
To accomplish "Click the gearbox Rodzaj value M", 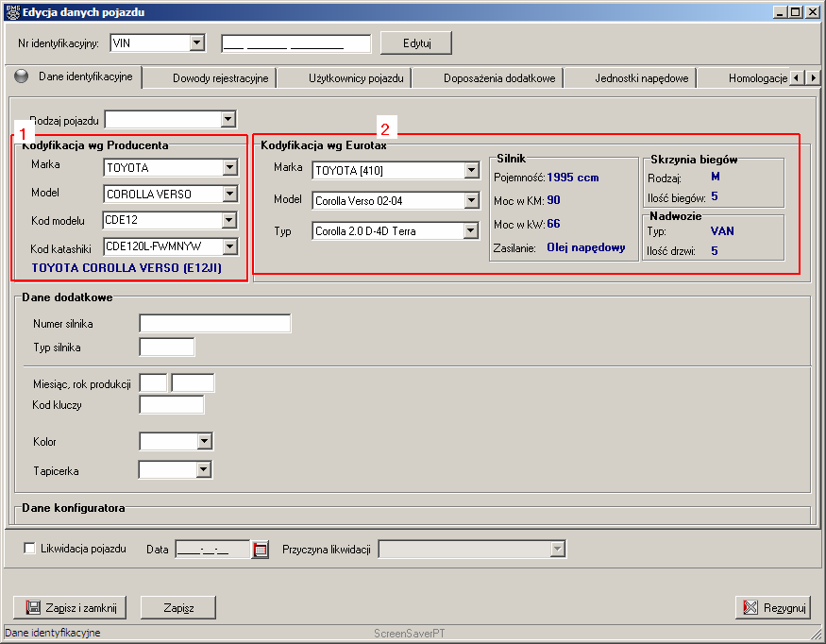I will 716,177.
